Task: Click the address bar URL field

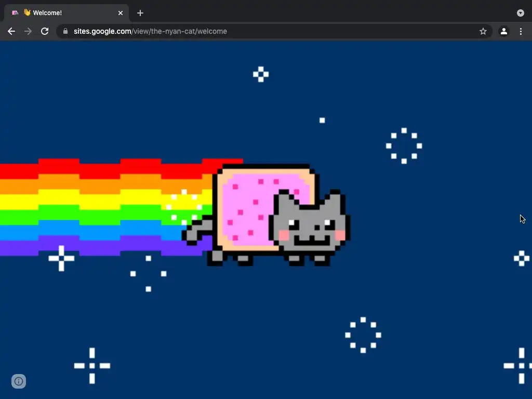Action: (x=274, y=31)
